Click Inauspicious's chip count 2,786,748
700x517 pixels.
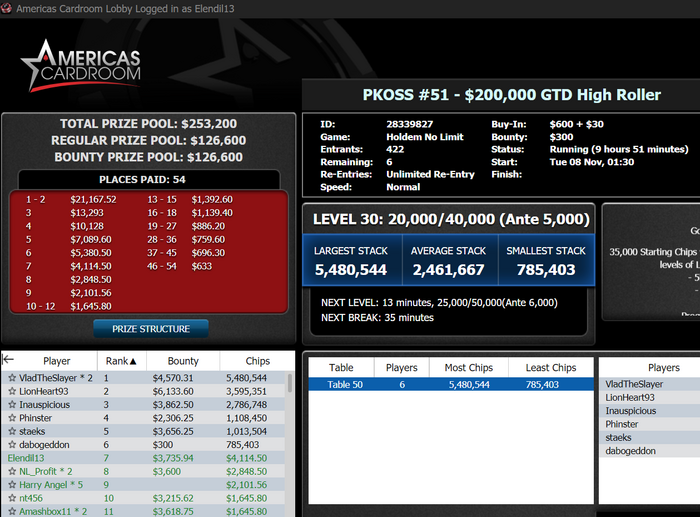pyautogui.click(x=246, y=404)
